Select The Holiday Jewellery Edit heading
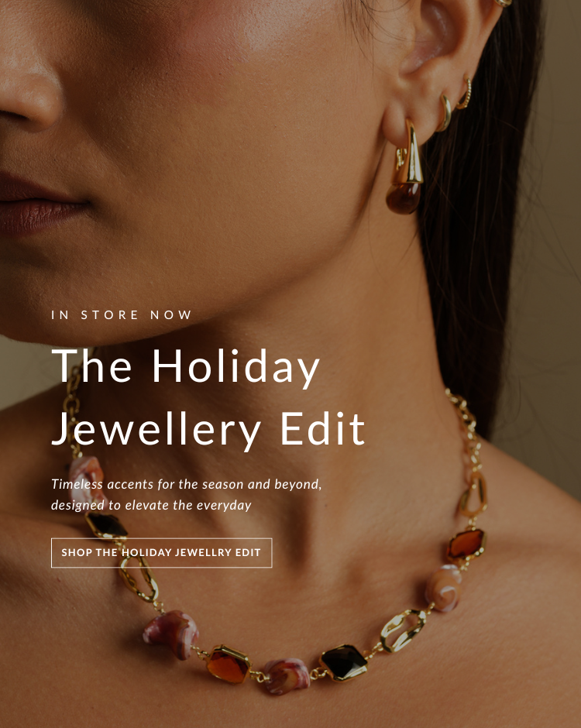Image resolution: width=581 pixels, height=728 pixels. click(x=208, y=397)
